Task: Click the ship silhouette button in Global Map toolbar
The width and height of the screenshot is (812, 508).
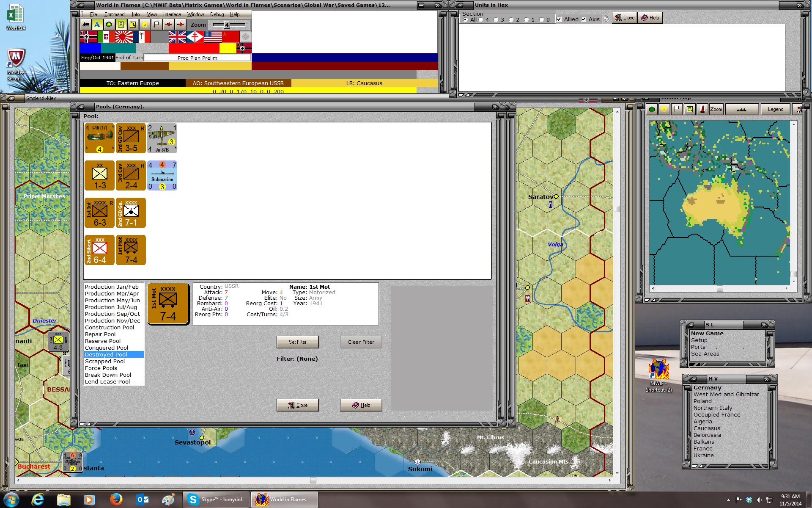Action: coord(741,109)
